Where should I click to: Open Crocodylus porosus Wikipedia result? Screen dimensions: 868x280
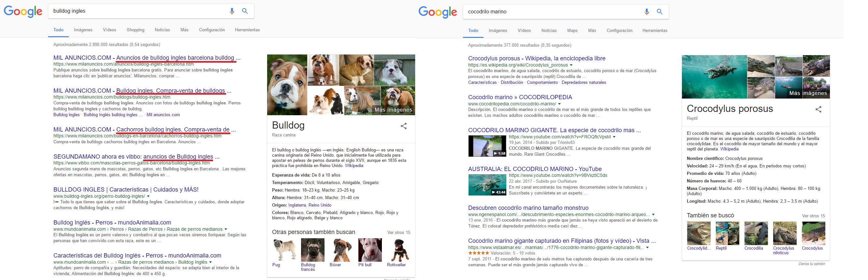point(537,58)
